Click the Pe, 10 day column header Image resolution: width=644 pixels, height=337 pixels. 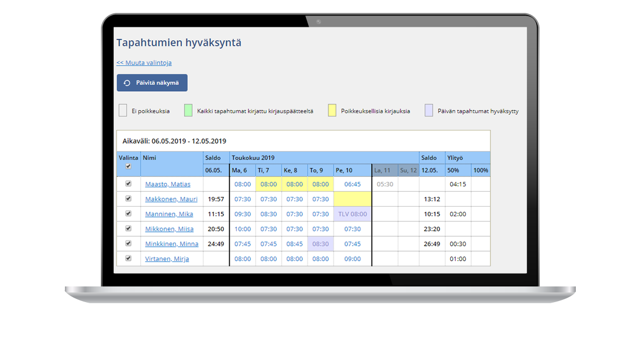352,170
